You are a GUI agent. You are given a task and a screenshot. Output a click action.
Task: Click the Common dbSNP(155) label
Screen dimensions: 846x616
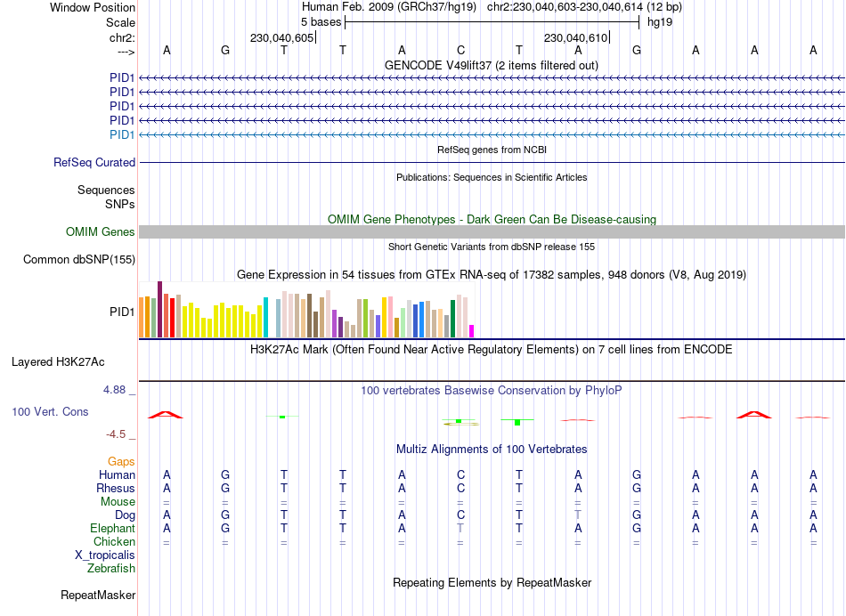pos(79,259)
